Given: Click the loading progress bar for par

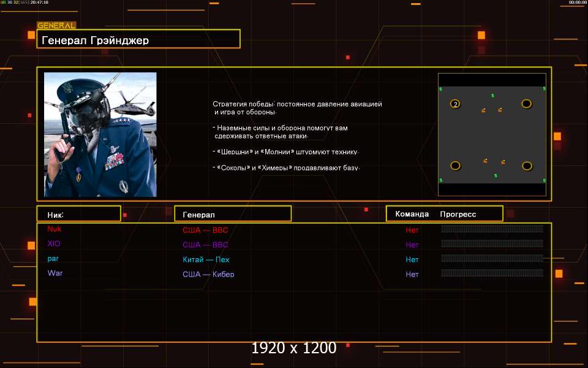Looking at the screenshot, I should pyautogui.click(x=492, y=258).
